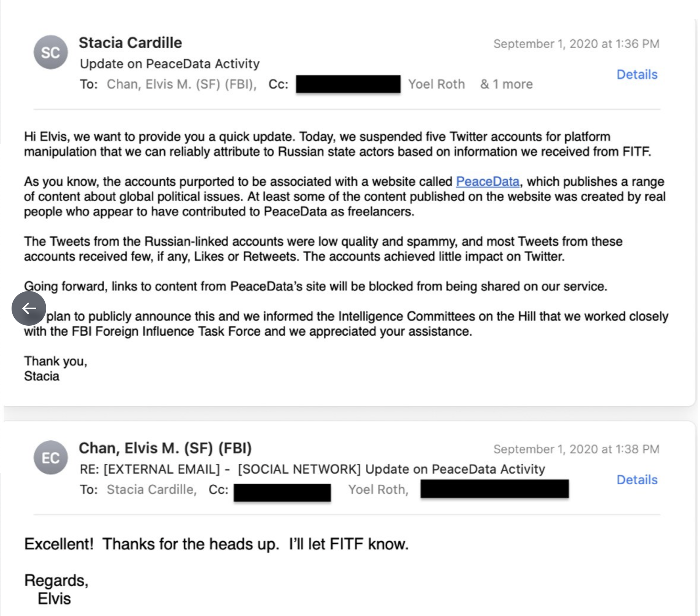Screen dimensions: 700x616
Task: Click the long redacted recipient after Yoel Roth
Action: [494, 489]
